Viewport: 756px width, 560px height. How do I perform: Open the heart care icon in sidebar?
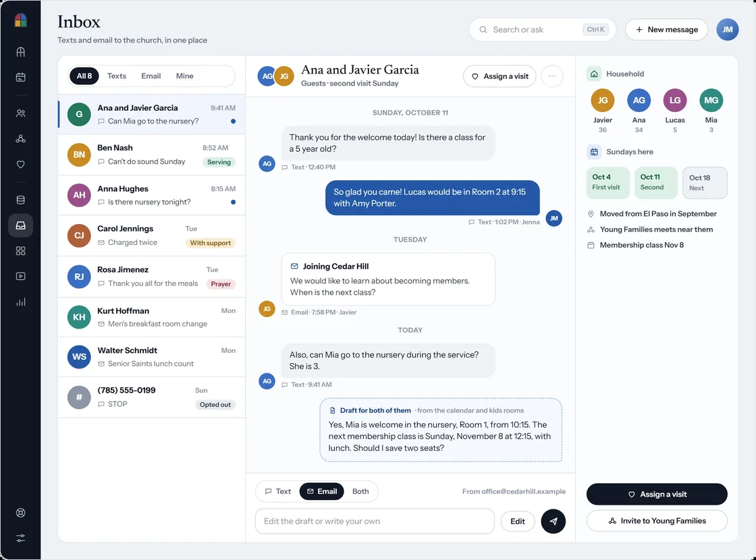pos(20,165)
